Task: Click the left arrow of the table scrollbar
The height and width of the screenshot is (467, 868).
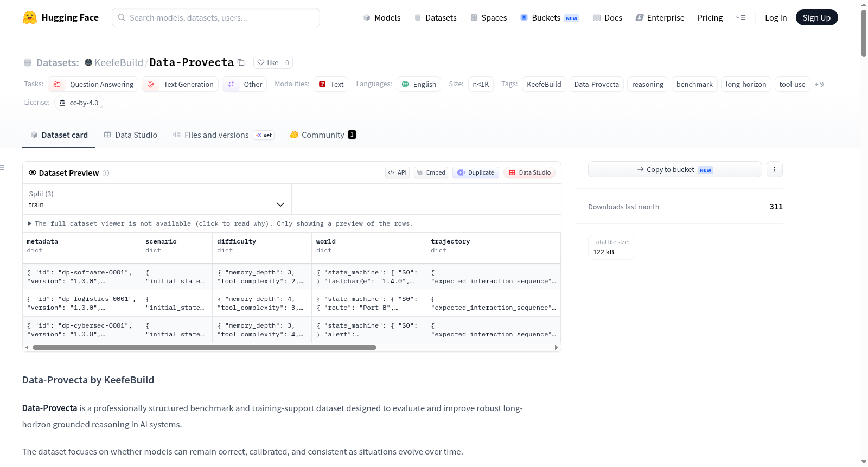Action: pyautogui.click(x=27, y=347)
